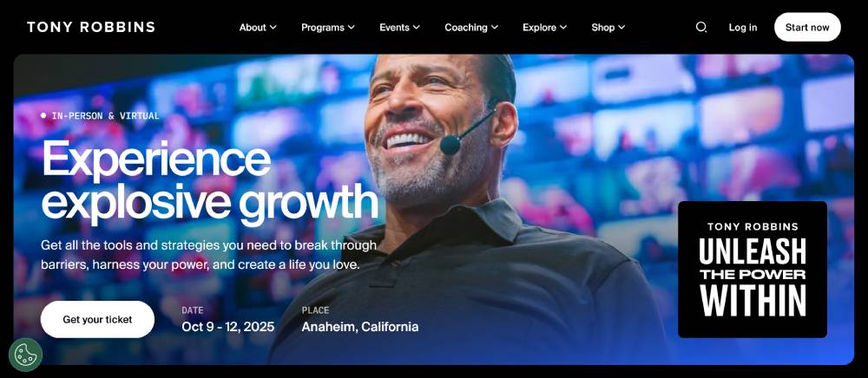The width and height of the screenshot is (868, 378).
Task: Click the Tony Robbins logo
Action: coord(91,27)
